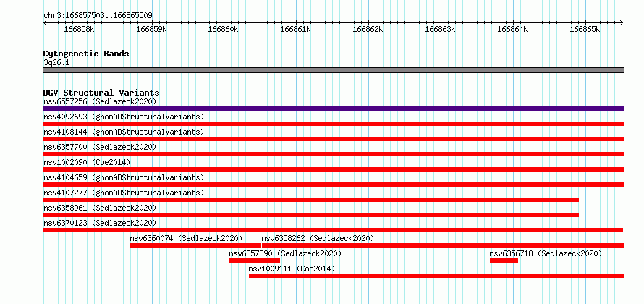This screenshot has height=304, width=644.
Task: Open nsv4108144 (gnomADStructuralVariants) label
Action: [x=124, y=132]
